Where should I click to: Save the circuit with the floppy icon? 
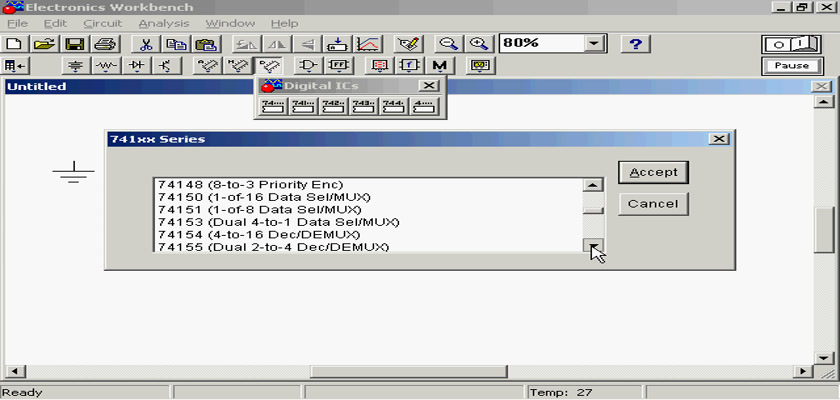(x=74, y=44)
